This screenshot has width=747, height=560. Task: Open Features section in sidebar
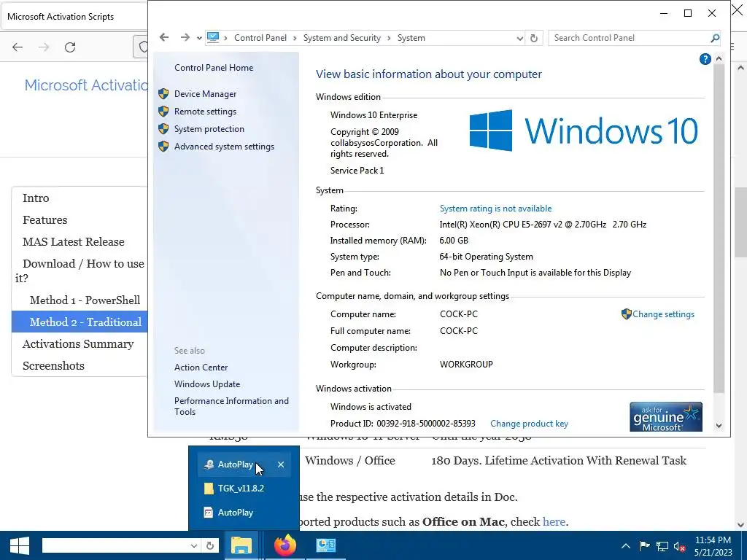click(44, 220)
